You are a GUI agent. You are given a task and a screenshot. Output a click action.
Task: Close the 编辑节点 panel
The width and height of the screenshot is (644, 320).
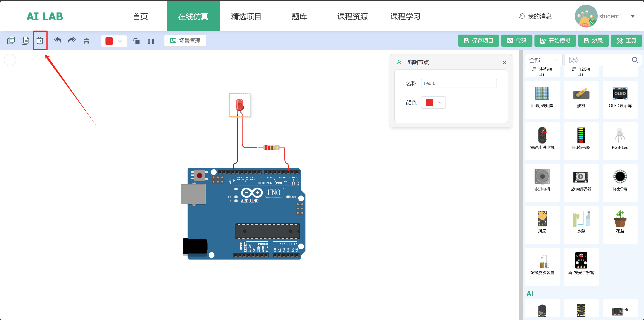(504, 63)
